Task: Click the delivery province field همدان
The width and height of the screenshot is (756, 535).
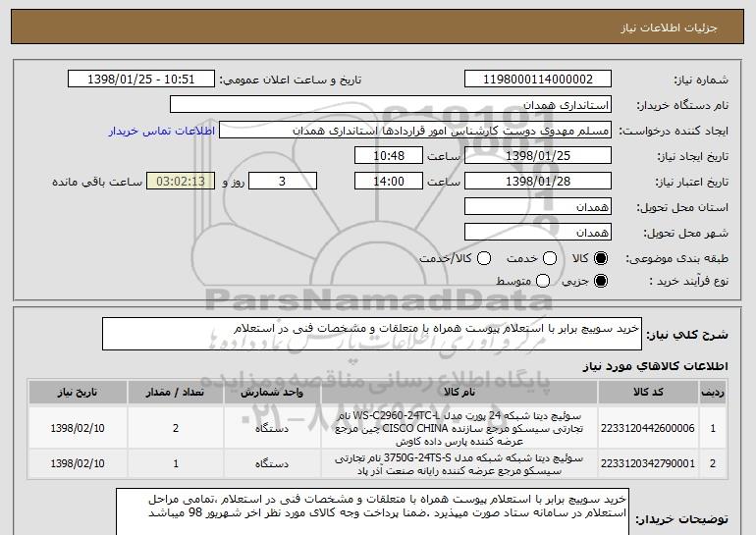Action: point(538,207)
